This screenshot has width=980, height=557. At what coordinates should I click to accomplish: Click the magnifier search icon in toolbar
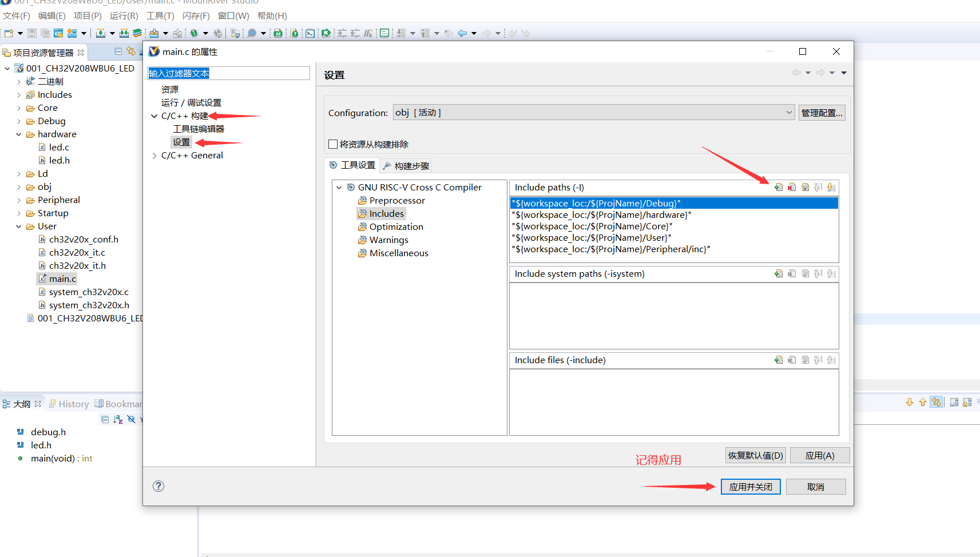click(252, 33)
